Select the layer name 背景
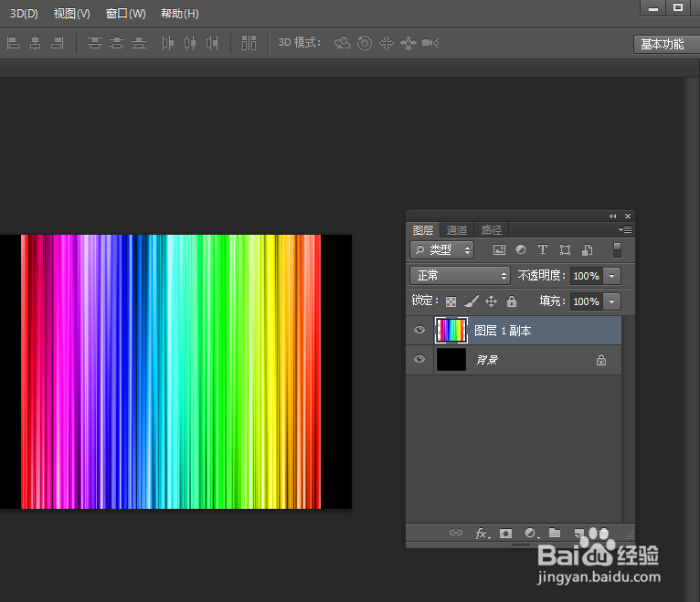The image size is (700, 602). [486, 360]
